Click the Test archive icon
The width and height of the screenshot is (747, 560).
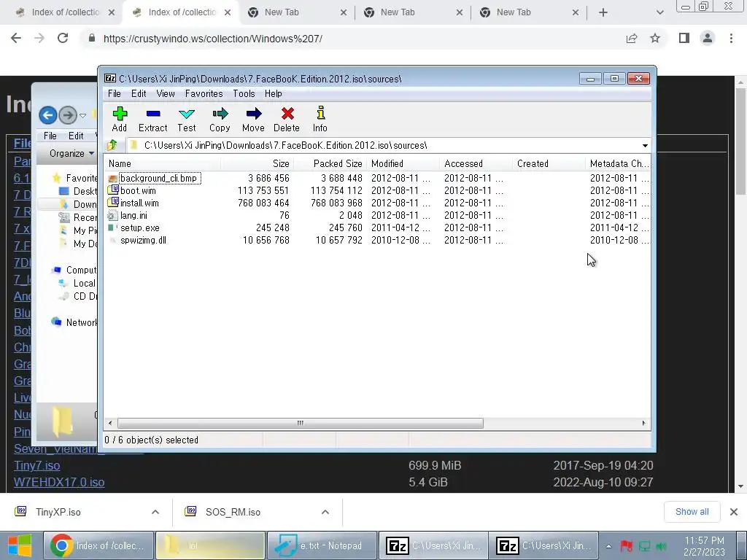click(x=186, y=119)
